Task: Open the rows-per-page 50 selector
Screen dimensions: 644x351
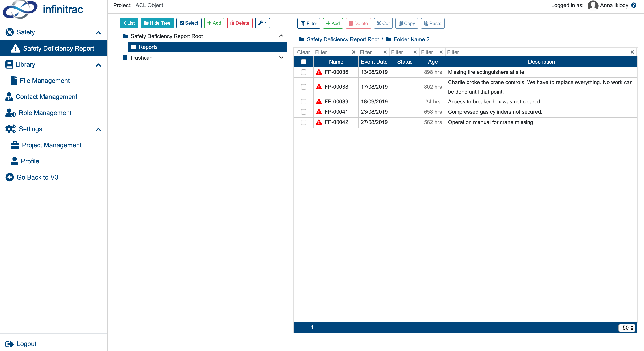Action: click(627, 327)
